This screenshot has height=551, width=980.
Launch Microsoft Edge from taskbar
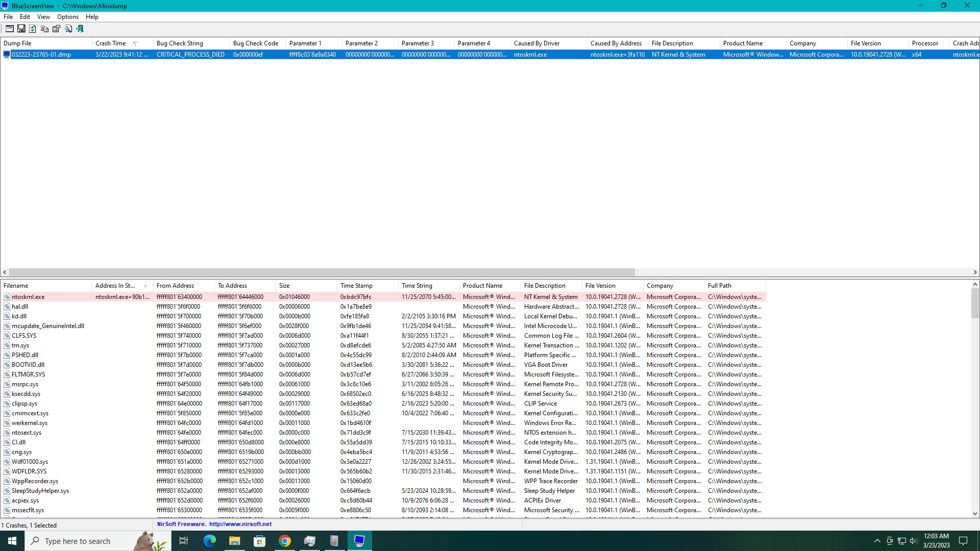point(209,541)
